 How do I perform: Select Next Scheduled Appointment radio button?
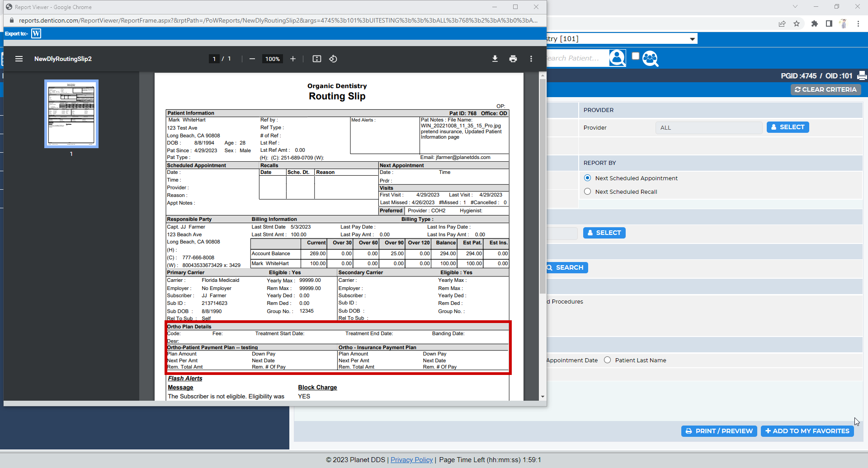(x=588, y=178)
